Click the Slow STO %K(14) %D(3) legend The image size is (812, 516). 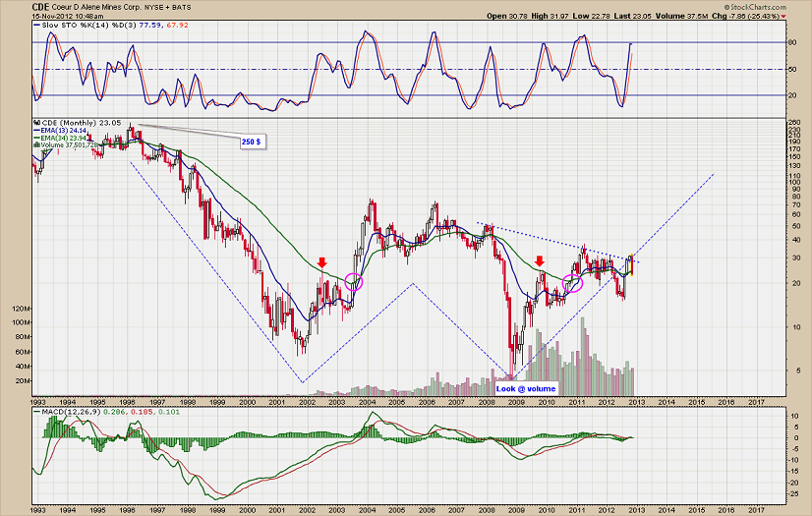tap(88, 25)
